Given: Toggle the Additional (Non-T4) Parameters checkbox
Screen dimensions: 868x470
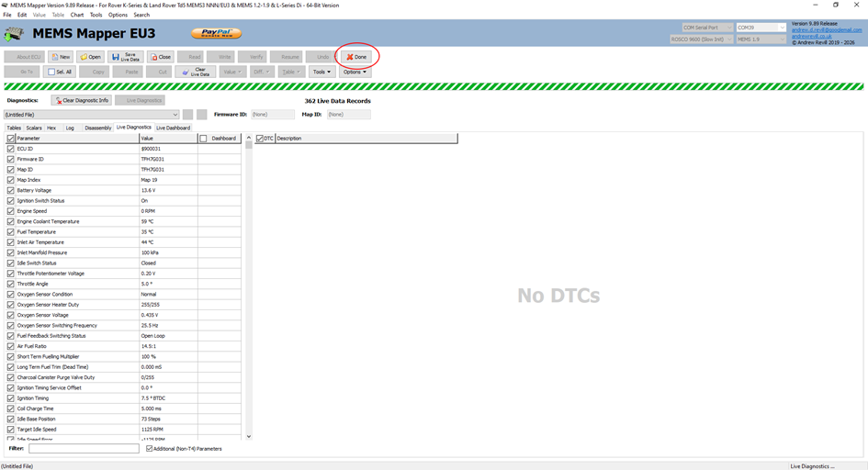Looking at the screenshot, I should pos(150,449).
